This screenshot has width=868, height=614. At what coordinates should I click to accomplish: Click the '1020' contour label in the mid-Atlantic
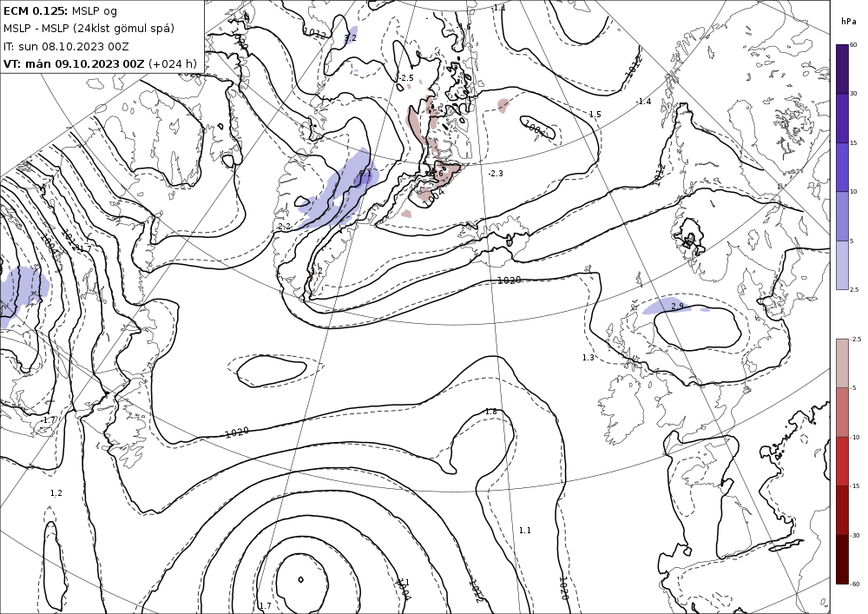coord(237,432)
